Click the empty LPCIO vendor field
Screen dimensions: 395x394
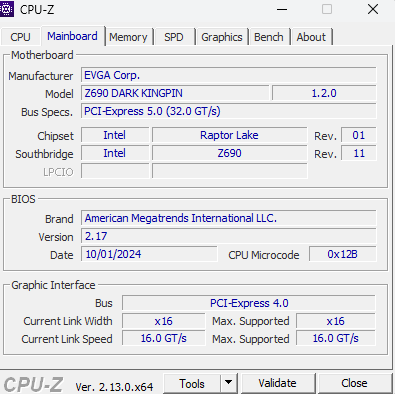[115, 171]
